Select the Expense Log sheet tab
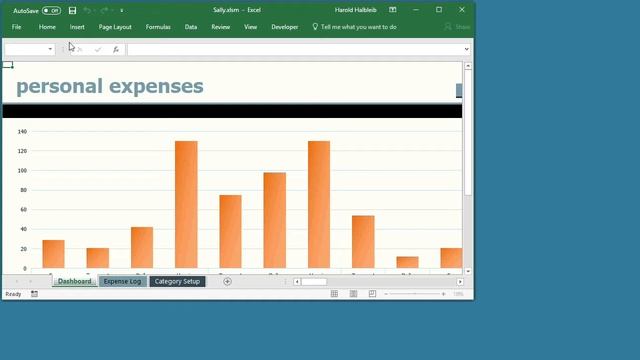Image resolution: width=640 pixels, height=360 pixels. click(x=122, y=281)
